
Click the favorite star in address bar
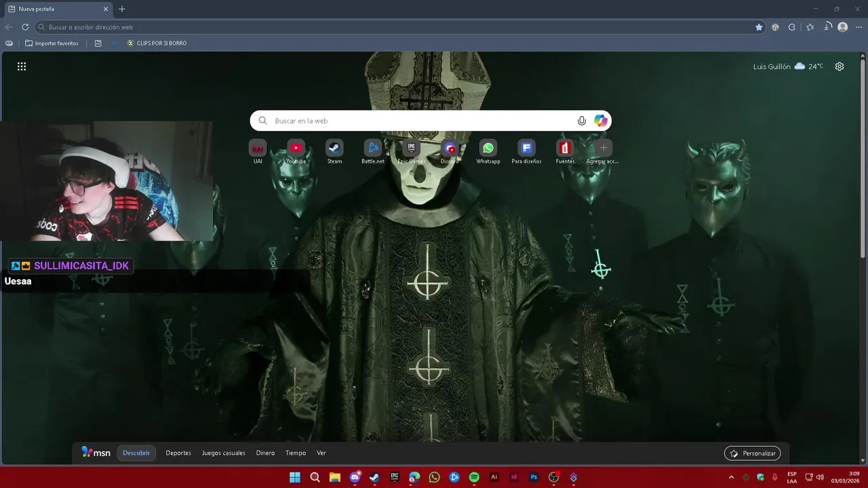tap(759, 27)
